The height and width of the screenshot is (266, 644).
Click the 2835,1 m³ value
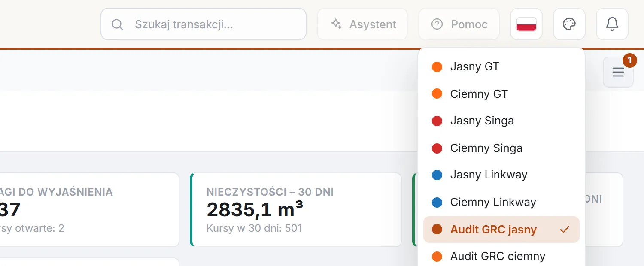coord(255,210)
